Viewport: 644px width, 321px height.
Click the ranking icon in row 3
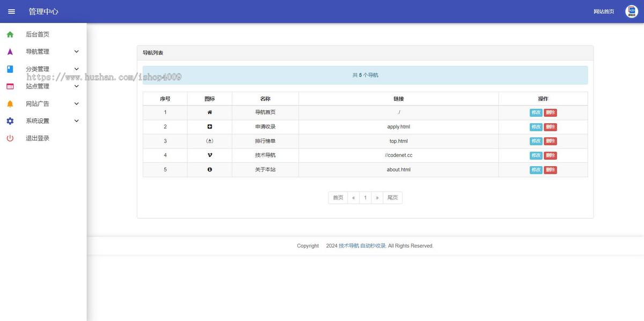pos(210,141)
